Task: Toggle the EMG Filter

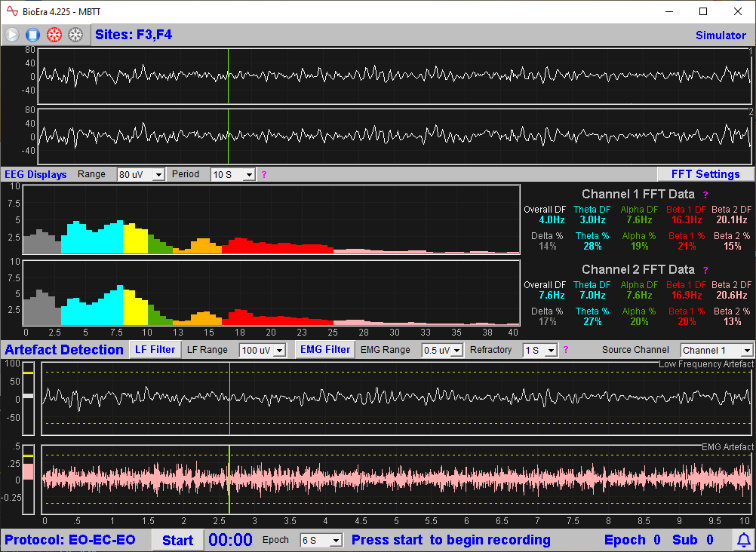Action: (323, 349)
